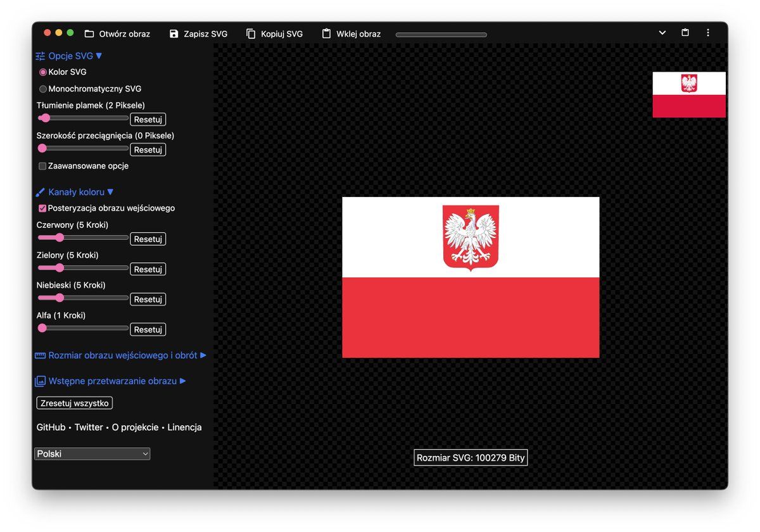Click the folder icon for Otwórz obraz

click(x=89, y=34)
